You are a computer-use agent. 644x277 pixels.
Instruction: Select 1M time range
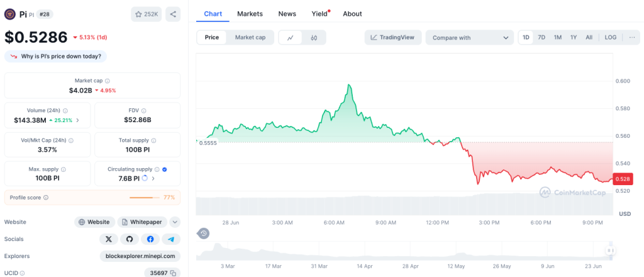[557, 37]
